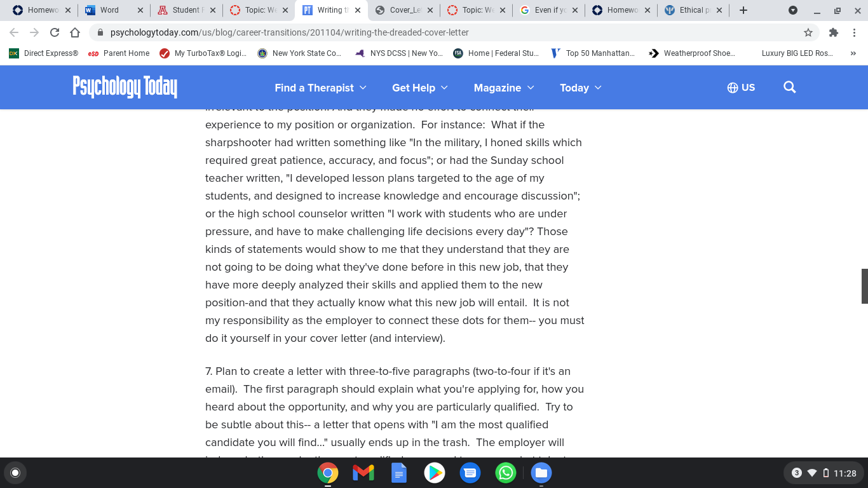Open the Files app in shelf
This screenshot has height=488, width=868.
click(541, 473)
